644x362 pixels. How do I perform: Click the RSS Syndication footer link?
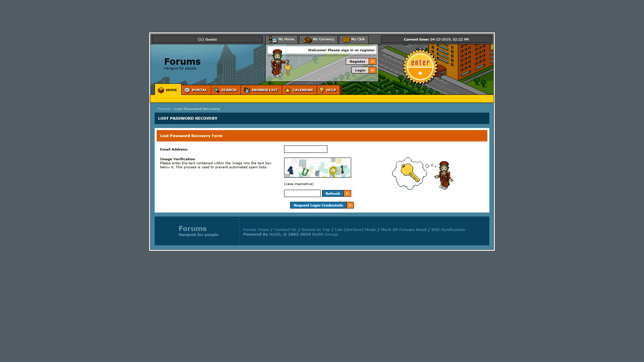pyautogui.click(x=448, y=229)
